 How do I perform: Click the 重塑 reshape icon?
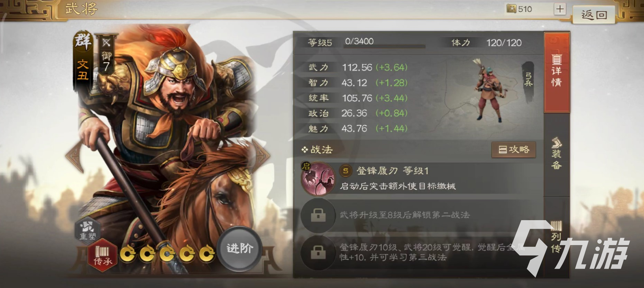click(88, 231)
